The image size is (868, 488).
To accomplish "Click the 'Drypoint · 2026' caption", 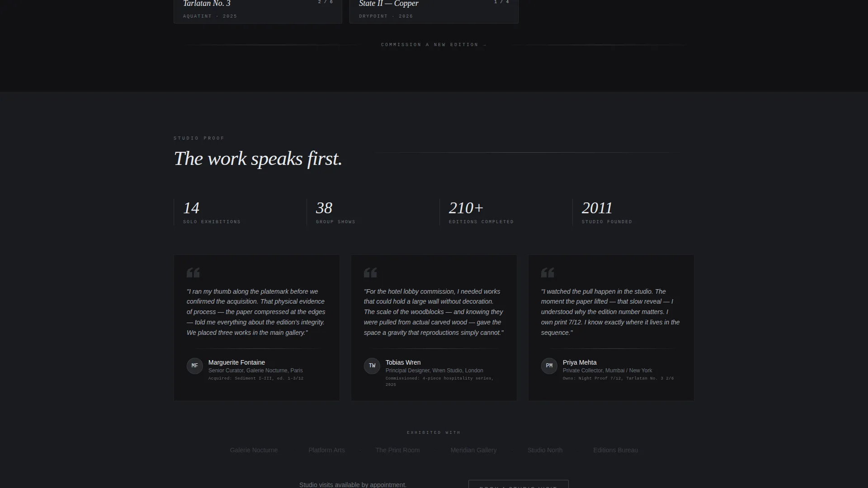I will (x=386, y=16).
